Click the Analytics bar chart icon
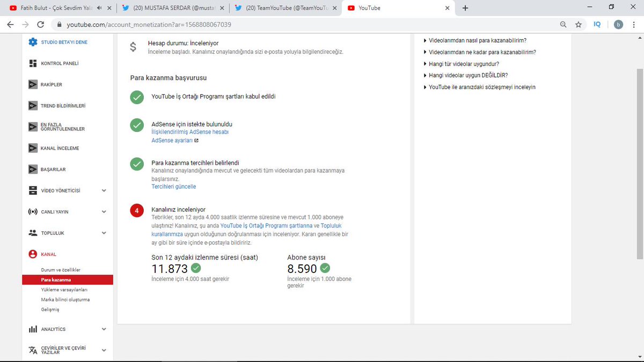 click(x=33, y=329)
